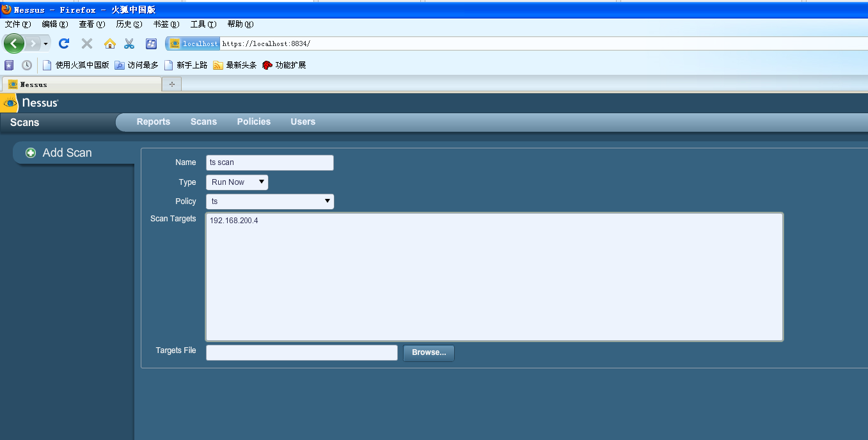Open the 书签 (Bookmarks) menu

166,24
